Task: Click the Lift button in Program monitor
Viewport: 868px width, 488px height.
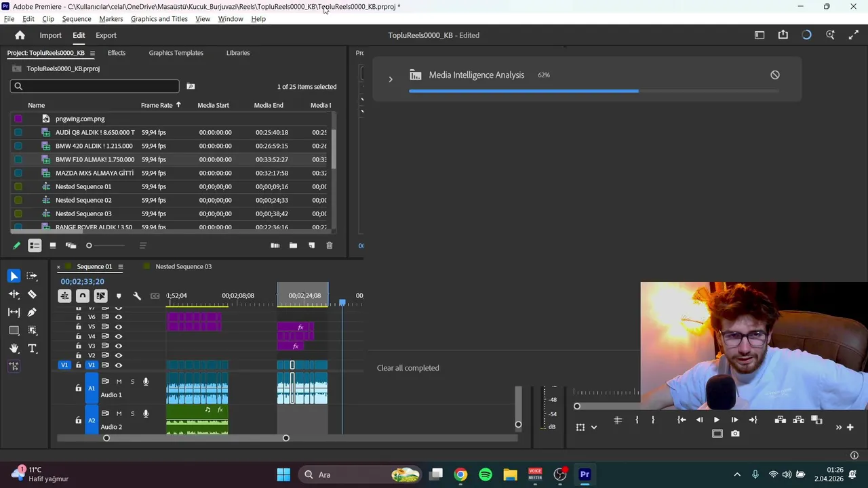Action: [781, 420]
